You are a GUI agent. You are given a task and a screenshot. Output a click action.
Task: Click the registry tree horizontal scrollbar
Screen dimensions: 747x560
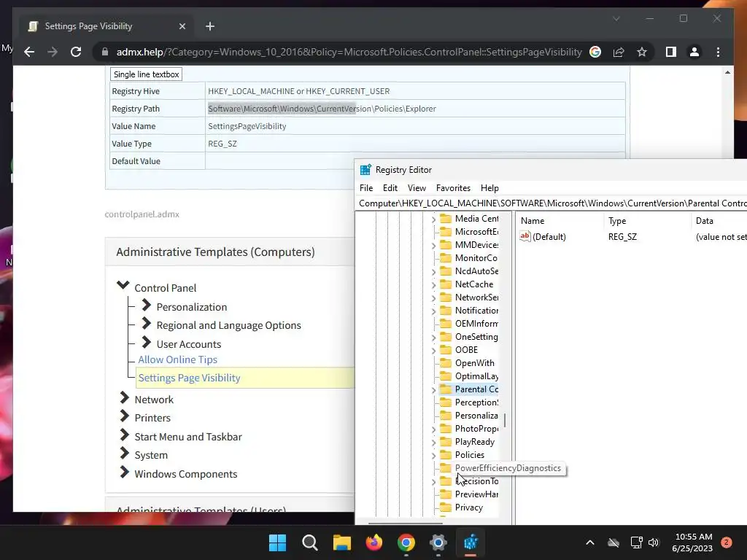(405, 523)
